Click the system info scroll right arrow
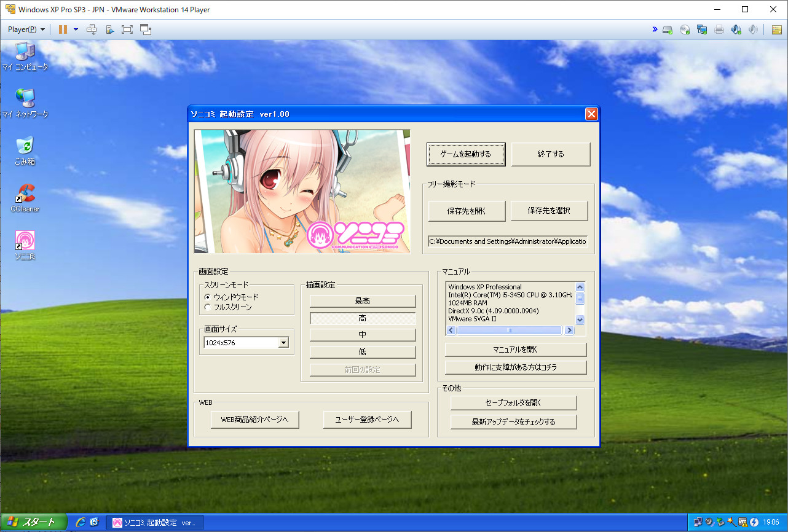Image resolution: width=788 pixels, height=532 pixels. 569,331
